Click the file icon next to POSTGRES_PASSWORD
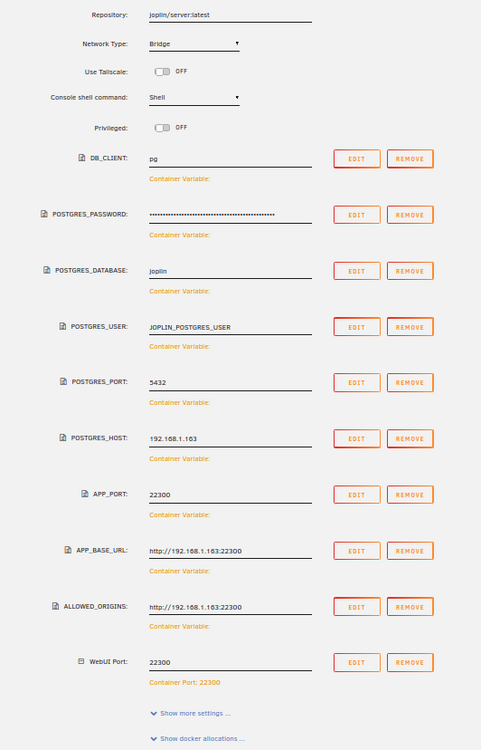This screenshot has height=750, width=481. [44, 214]
